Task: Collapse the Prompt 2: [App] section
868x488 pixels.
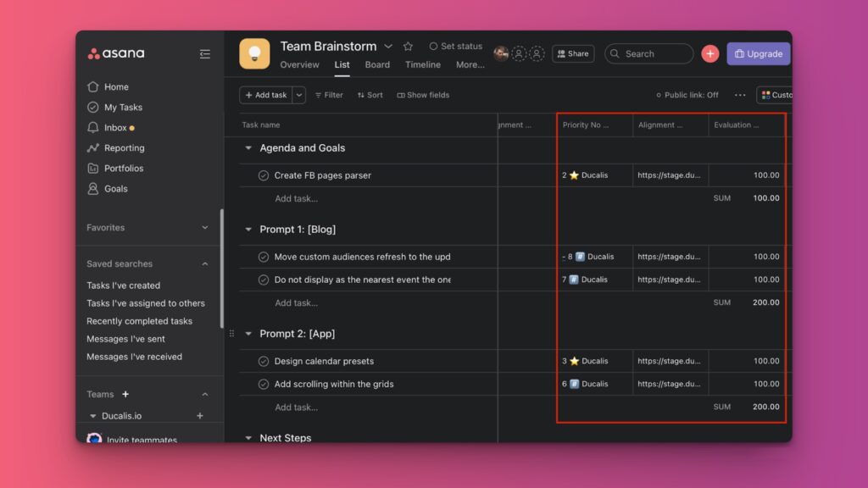Action: click(248, 334)
